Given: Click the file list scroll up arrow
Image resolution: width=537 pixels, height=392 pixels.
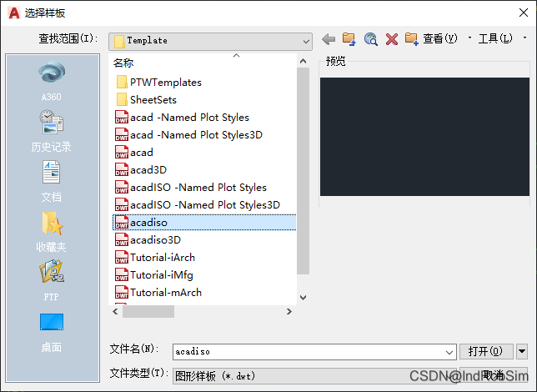Looking at the screenshot, I should coord(303,62).
